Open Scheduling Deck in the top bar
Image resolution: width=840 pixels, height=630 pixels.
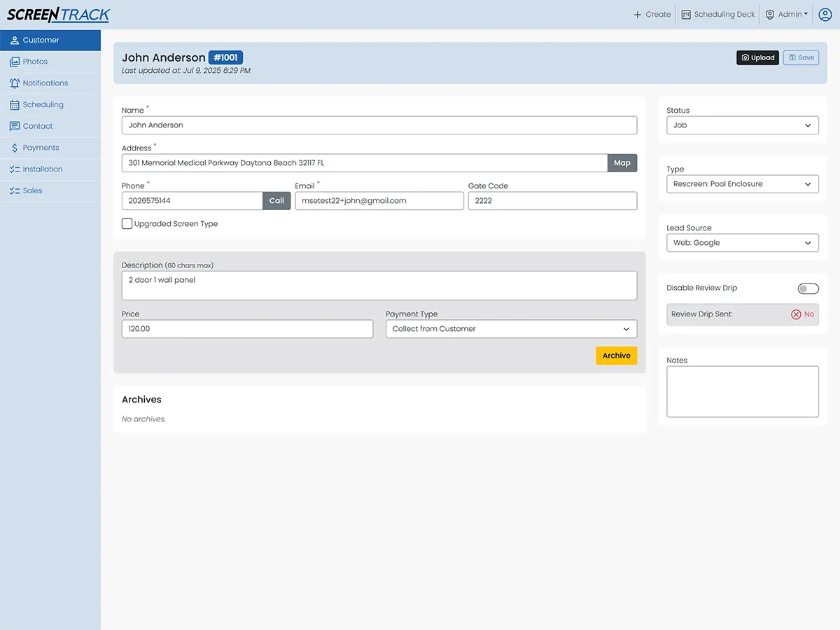718,15
